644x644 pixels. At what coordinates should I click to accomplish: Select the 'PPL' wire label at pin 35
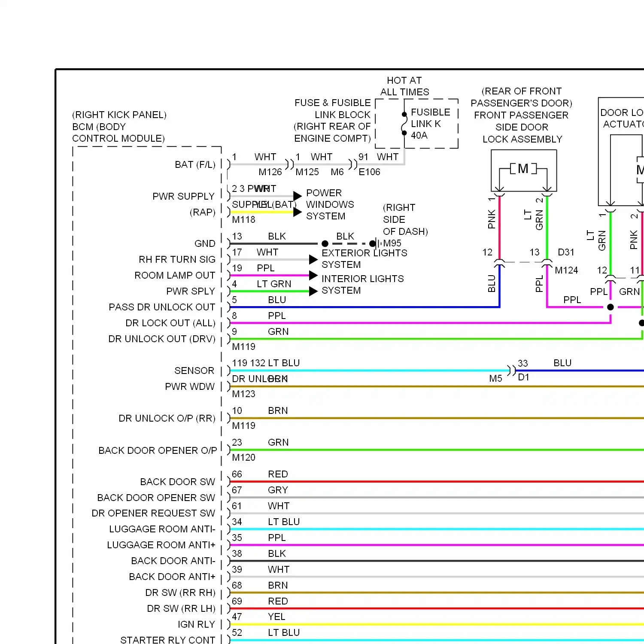point(276,538)
